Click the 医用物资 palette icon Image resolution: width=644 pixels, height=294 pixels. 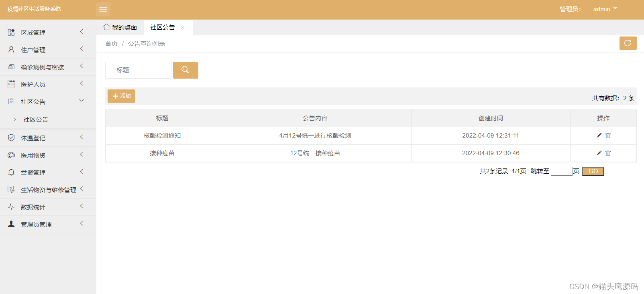pos(11,155)
